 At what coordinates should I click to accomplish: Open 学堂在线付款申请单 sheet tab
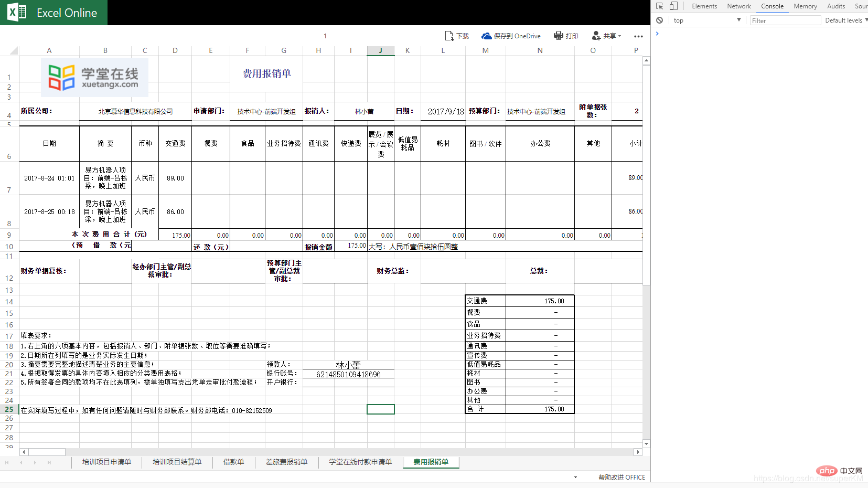[360, 462]
